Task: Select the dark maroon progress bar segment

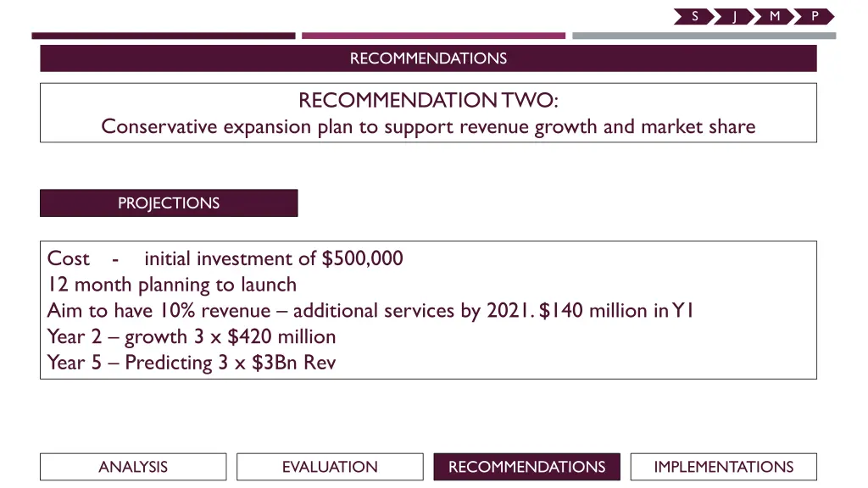Action: pyautogui.click(x=164, y=36)
